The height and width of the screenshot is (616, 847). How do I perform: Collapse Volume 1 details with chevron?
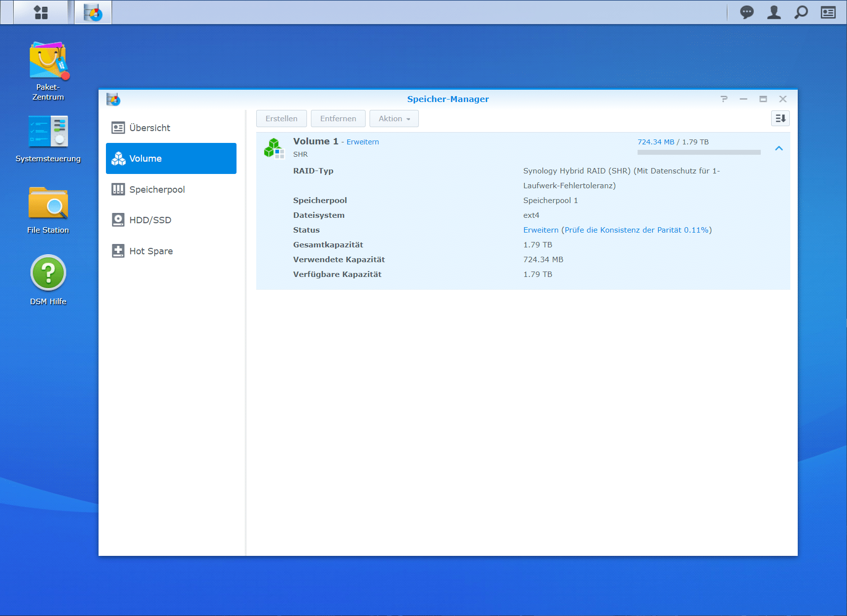[779, 148]
